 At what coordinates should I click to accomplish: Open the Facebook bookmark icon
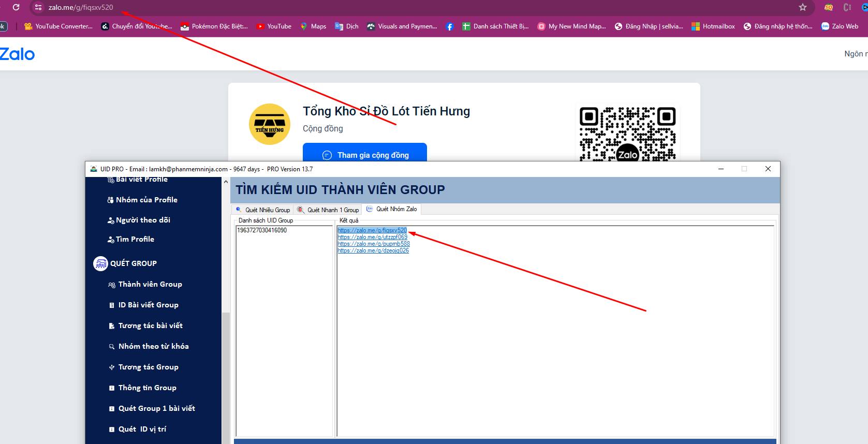click(x=450, y=26)
